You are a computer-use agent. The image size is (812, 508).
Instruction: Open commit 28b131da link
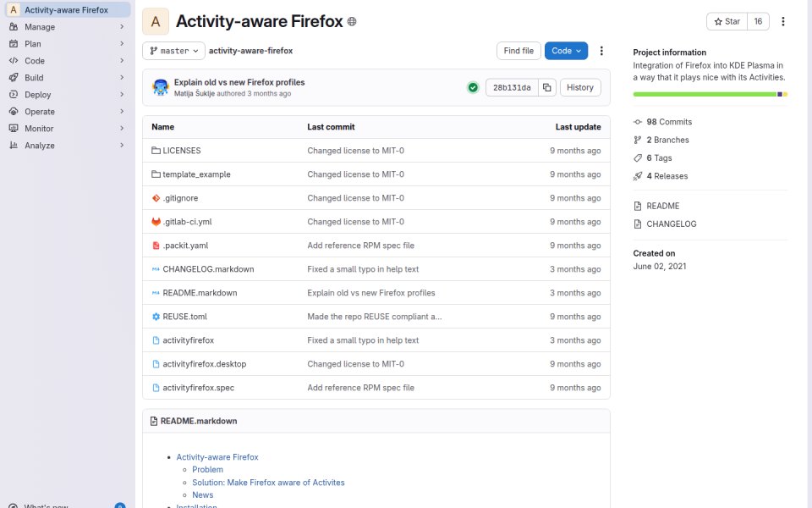[x=512, y=87]
